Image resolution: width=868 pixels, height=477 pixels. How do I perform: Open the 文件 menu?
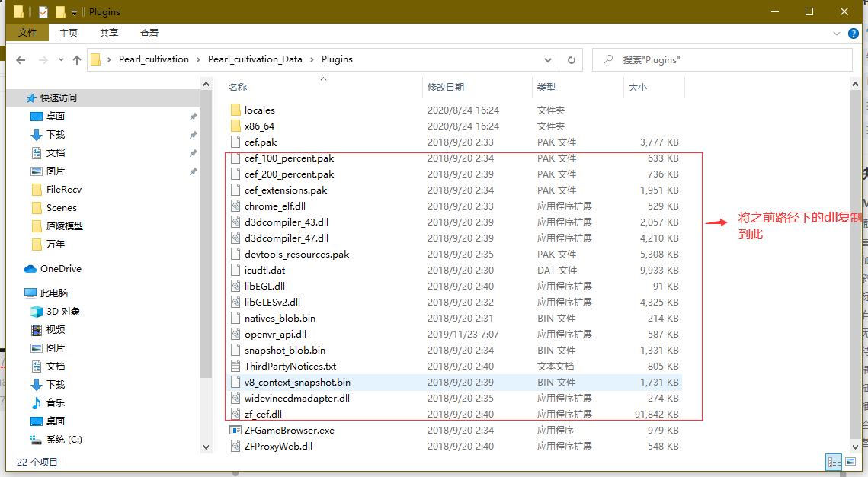27,33
